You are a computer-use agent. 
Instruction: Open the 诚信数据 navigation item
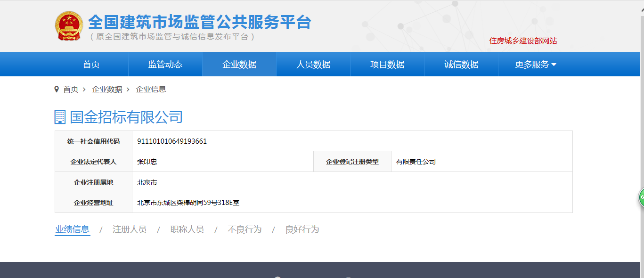coord(461,65)
